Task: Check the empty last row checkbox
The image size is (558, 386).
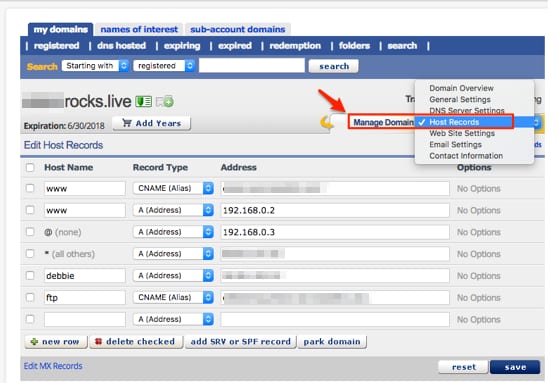Action: point(30,319)
